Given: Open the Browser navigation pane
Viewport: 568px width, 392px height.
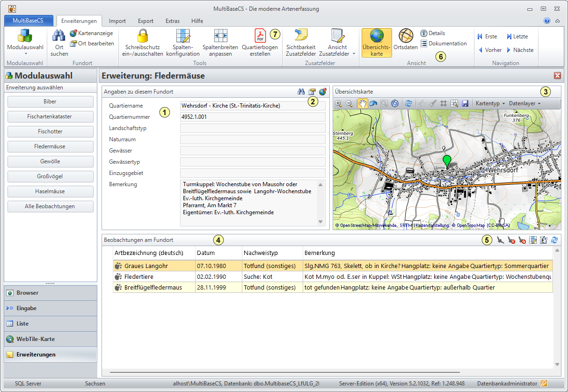Looking at the screenshot, I should pos(51,293).
